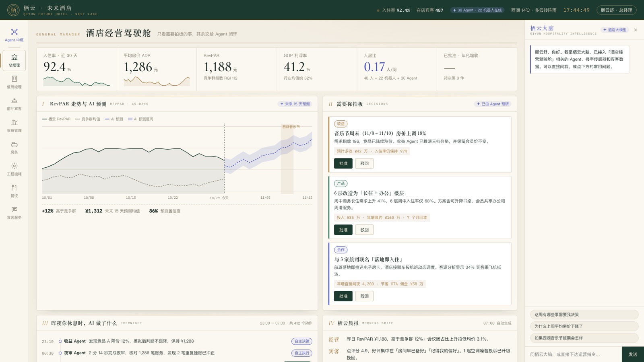Click the 栖云 hotel logo emblem
This screenshot has height=362, width=644.
click(13, 10)
